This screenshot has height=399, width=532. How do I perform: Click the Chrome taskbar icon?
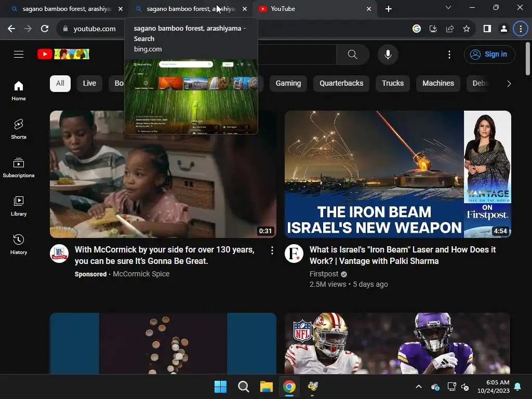[289, 387]
